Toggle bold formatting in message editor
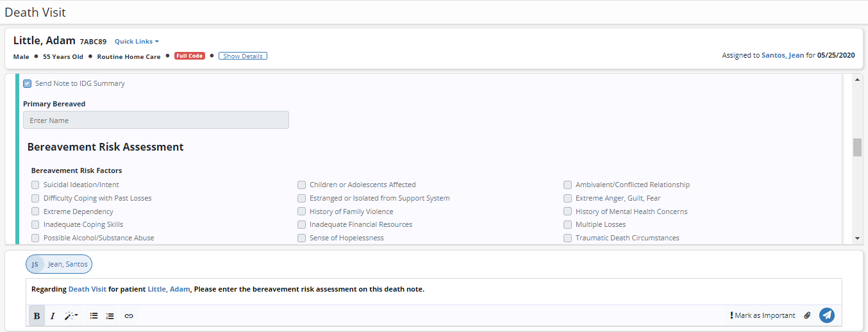868x332 pixels. [37, 316]
